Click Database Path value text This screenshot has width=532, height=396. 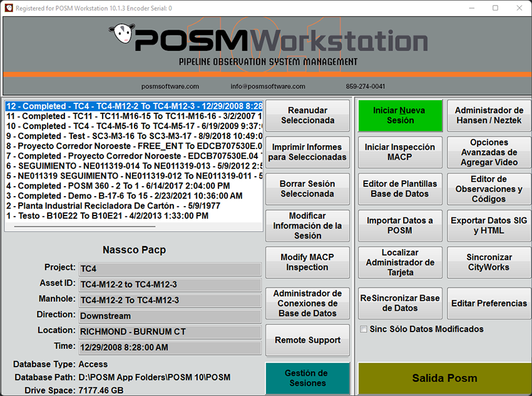[x=155, y=377]
